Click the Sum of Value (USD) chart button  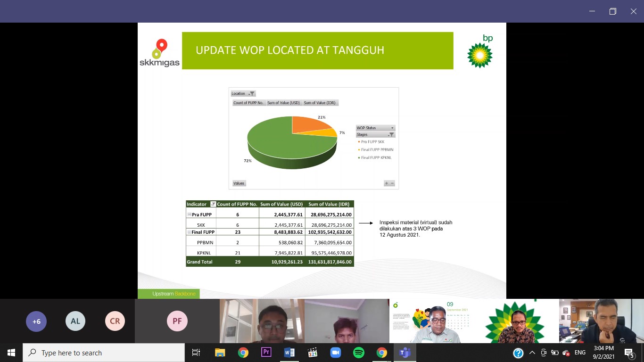pyautogui.click(x=283, y=103)
